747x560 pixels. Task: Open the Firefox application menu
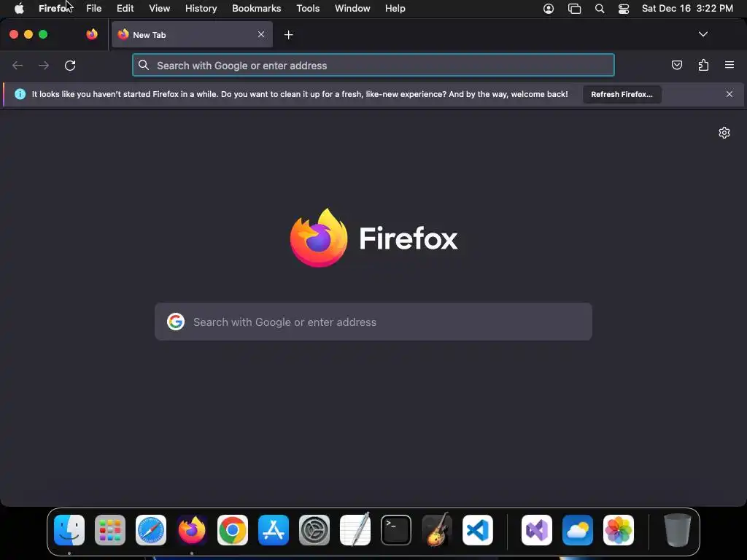(55, 9)
